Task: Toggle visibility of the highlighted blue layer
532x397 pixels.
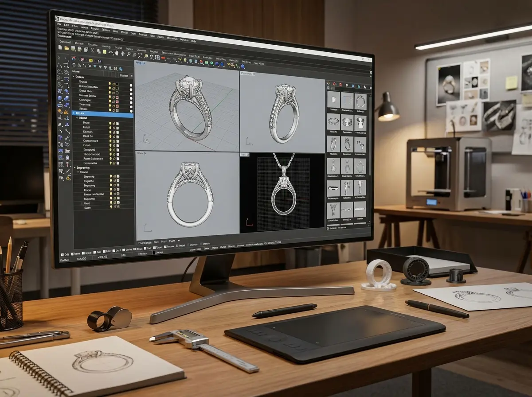Action: 110,114
